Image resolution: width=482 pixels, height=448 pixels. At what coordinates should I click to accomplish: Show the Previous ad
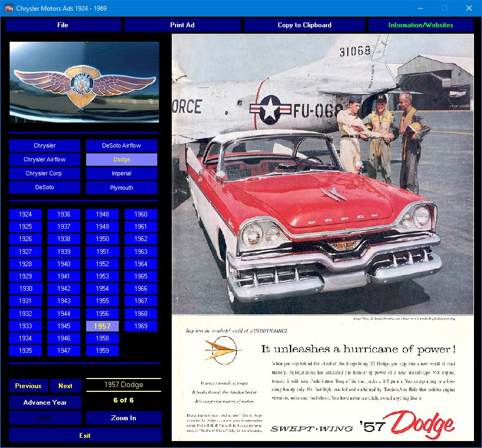28,386
